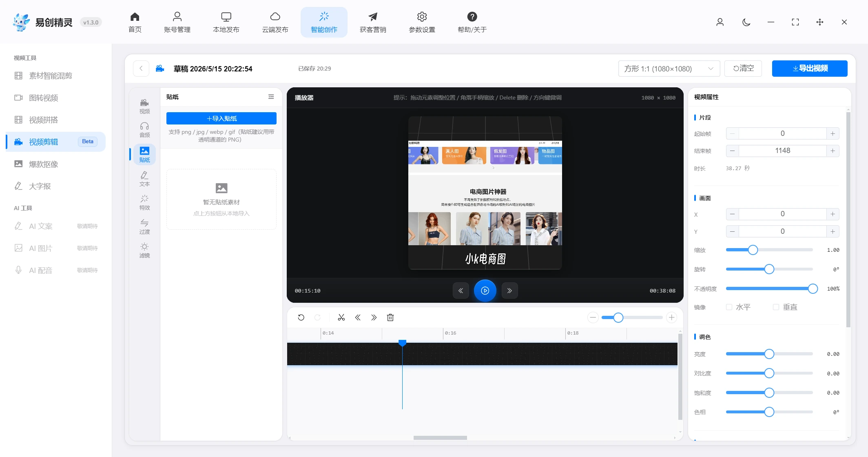
Task: Adjust the 对比度 contrast slider
Action: 769,373
